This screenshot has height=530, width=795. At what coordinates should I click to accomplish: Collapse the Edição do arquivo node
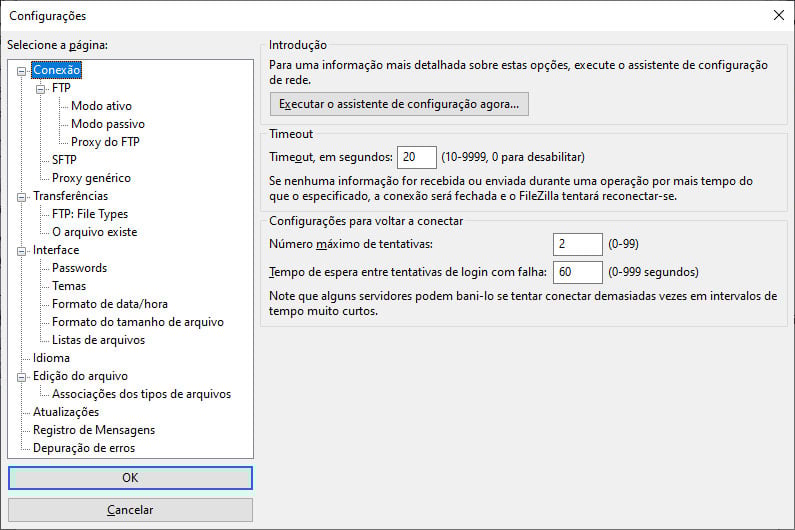pyautogui.click(x=21, y=377)
